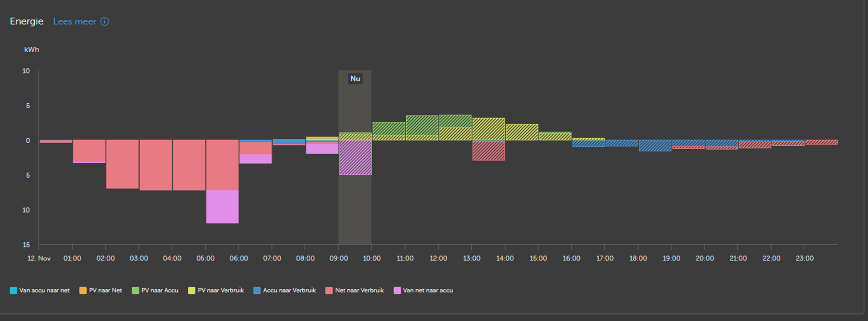
Task: Click the 23:00 time axis label
Action: (804, 259)
